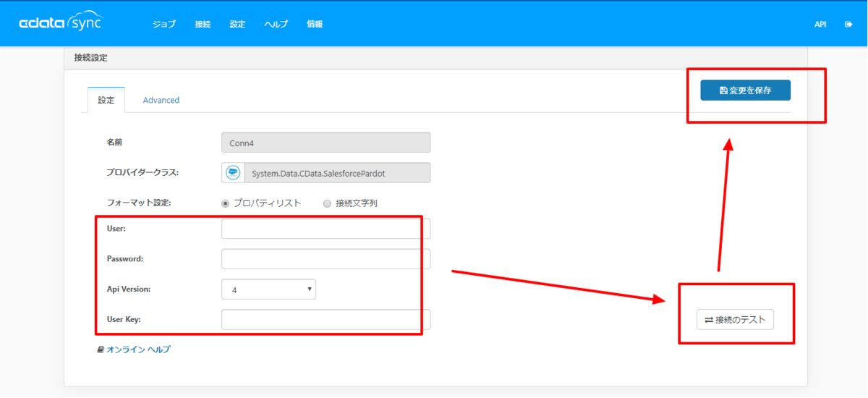Open the ヘルプ menu

[x=276, y=24]
